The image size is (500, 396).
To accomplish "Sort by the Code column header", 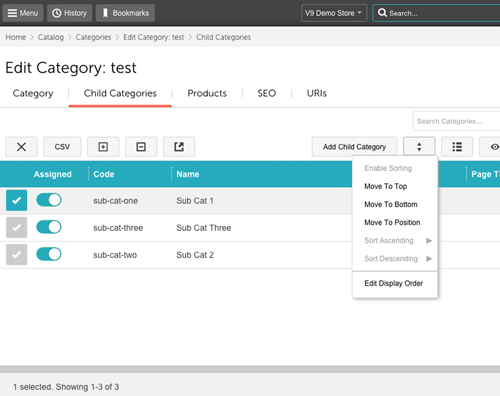I will (x=104, y=174).
